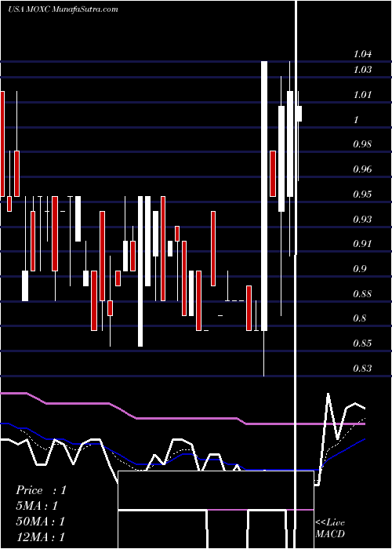Click the 'Price : 1' legend text
392x549 pixels.
coord(41,490)
